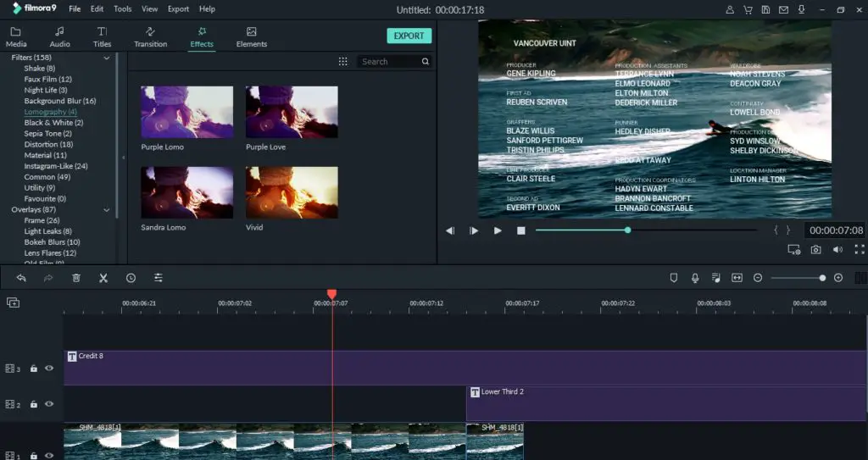Open the Media tab
This screenshot has height=460, width=868.
[x=15, y=37]
